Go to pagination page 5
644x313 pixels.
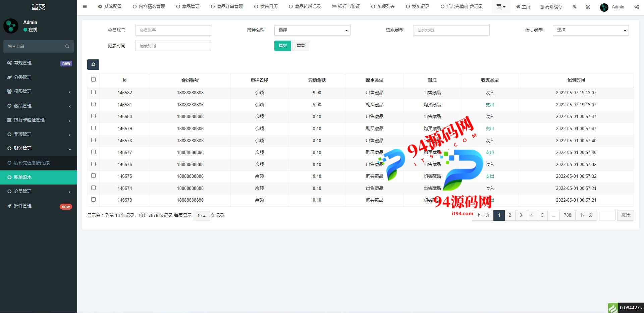542,215
